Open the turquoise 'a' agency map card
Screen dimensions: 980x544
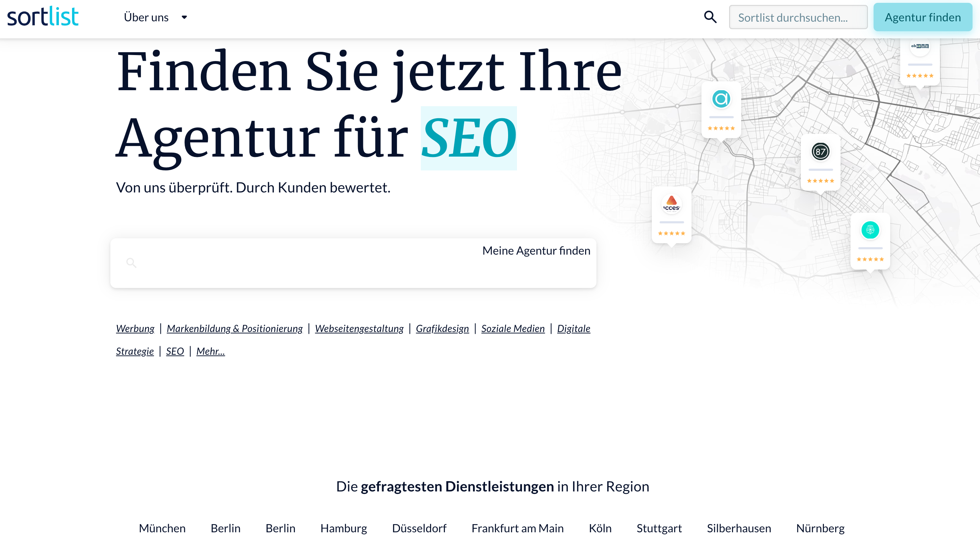(721, 109)
